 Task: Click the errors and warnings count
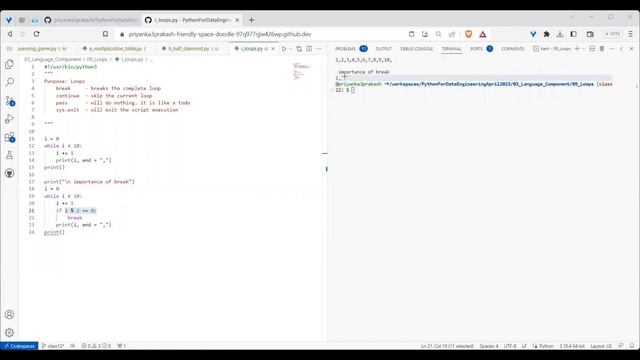(x=96, y=346)
